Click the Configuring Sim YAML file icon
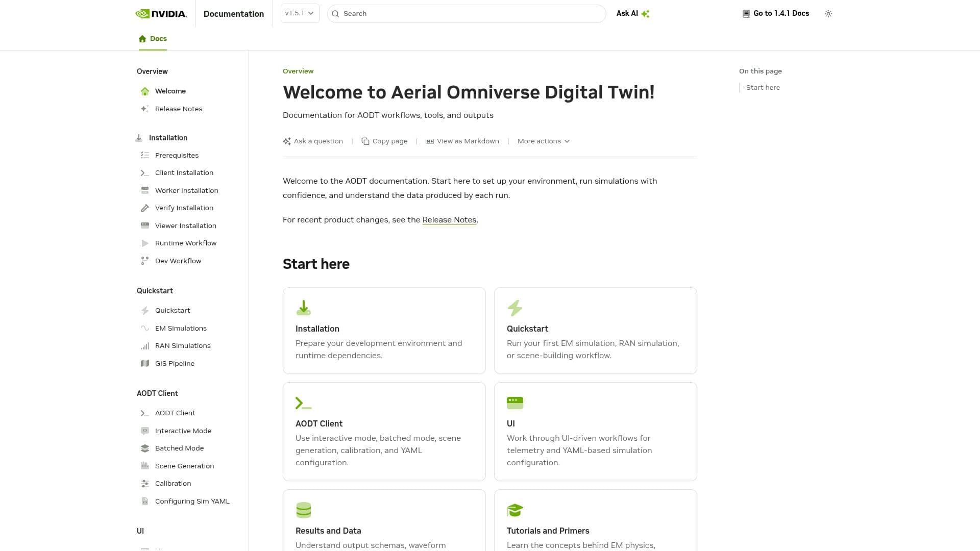980x551 pixels. (x=145, y=501)
